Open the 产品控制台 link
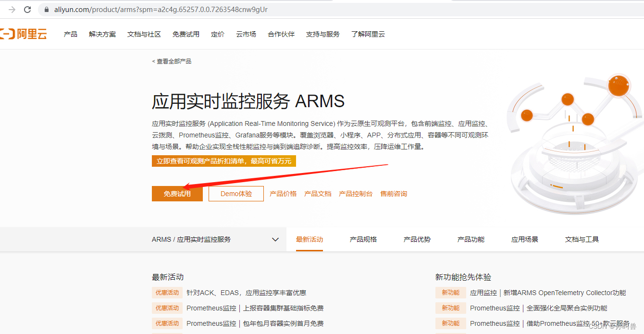Screen dimensions: 644x334 tap(356, 194)
